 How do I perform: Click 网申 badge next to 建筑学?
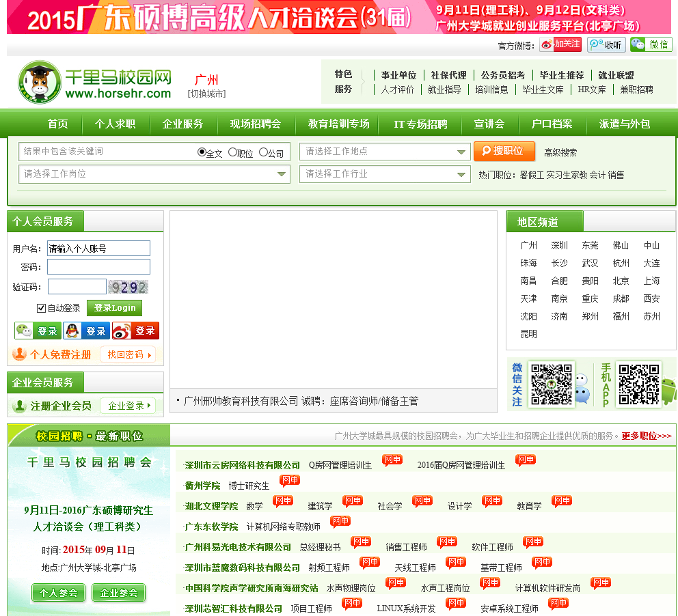click(353, 501)
